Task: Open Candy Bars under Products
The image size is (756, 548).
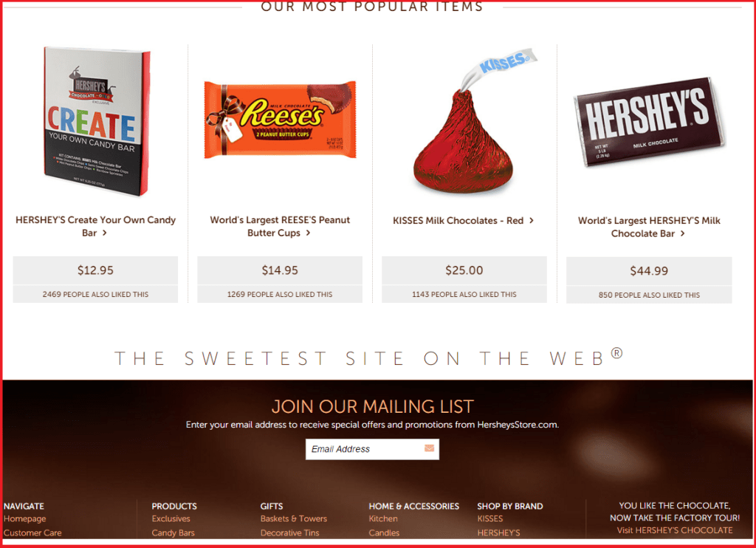Action: pos(173,532)
